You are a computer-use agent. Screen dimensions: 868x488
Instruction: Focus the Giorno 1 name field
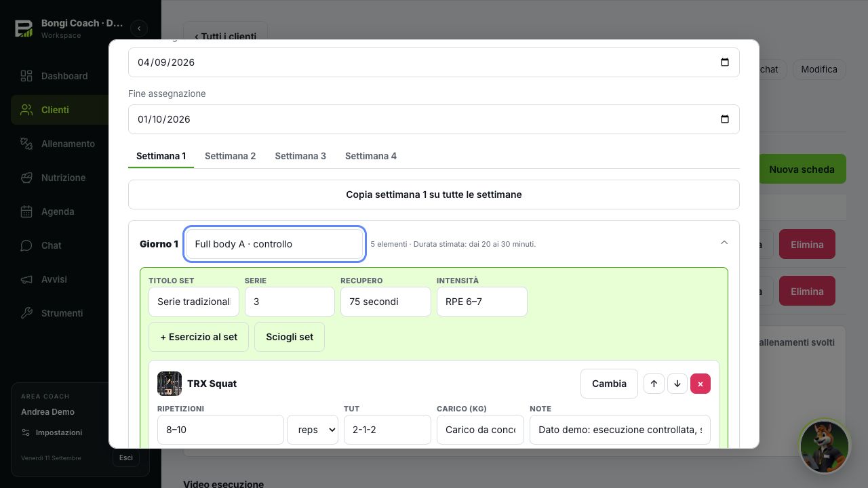275,244
